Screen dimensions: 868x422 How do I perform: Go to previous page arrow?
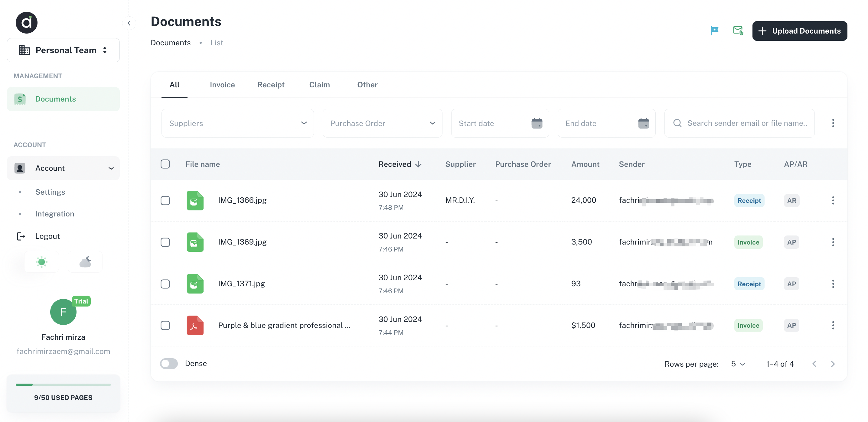pyautogui.click(x=814, y=364)
